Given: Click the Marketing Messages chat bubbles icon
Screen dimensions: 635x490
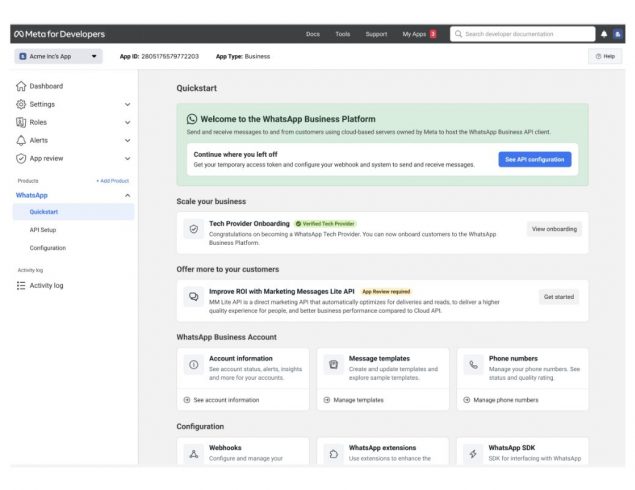Looking at the screenshot, I should point(194,297).
